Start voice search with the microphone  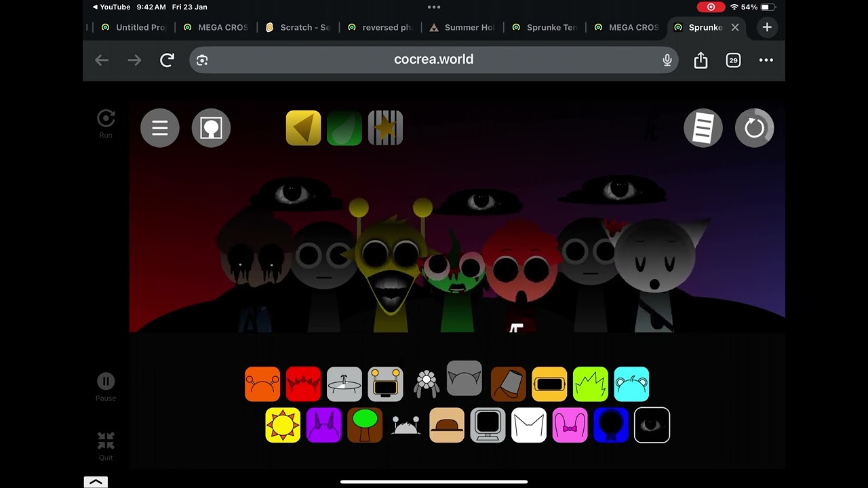[x=667, y=60]
